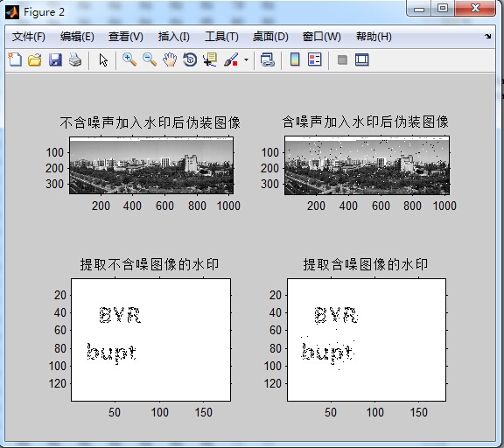This screenshot has height=448, width=504.
Task: Insert a legend using the toolbar icon
Action: pos(315,59)
